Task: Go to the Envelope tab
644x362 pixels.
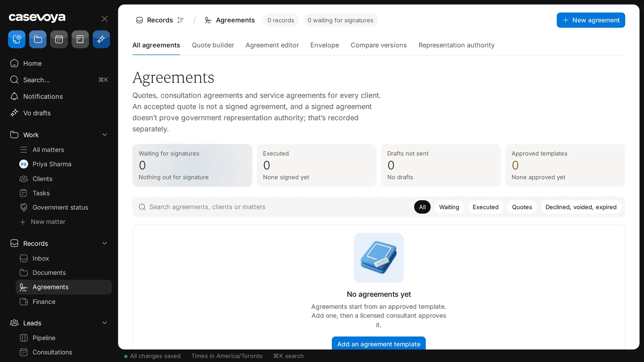Action: 325,45
